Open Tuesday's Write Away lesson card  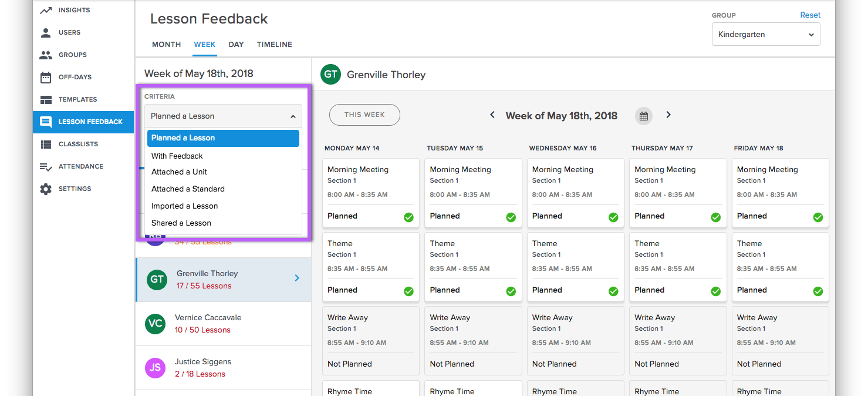point(473,341)
